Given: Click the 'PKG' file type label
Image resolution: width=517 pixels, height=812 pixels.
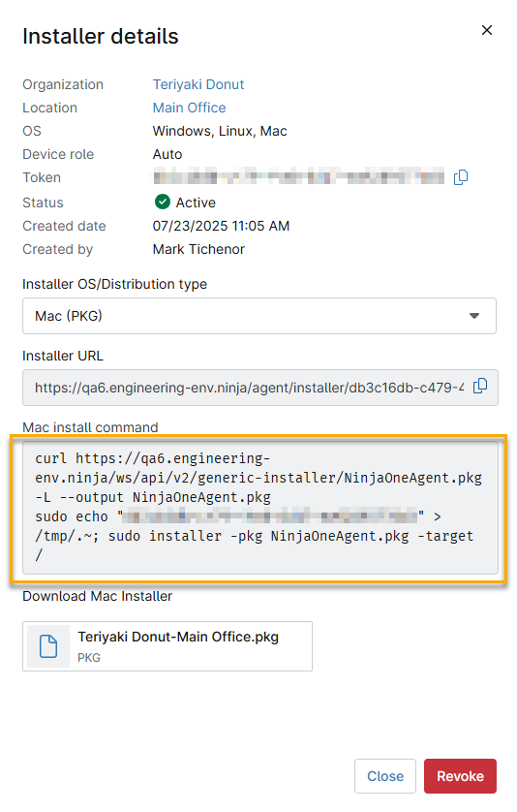Looking at the screenshot, I should (89, 658).
